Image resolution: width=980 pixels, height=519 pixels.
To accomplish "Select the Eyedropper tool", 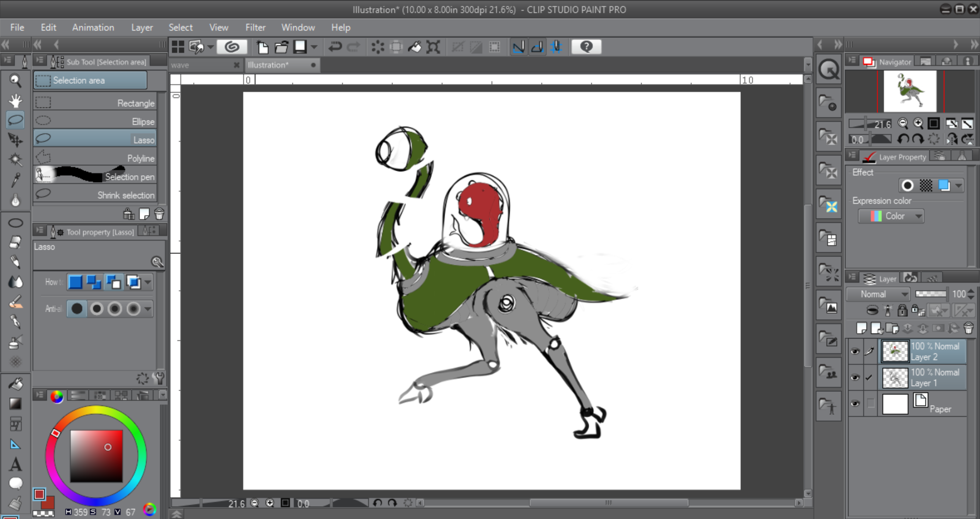I will coord(15,180).
